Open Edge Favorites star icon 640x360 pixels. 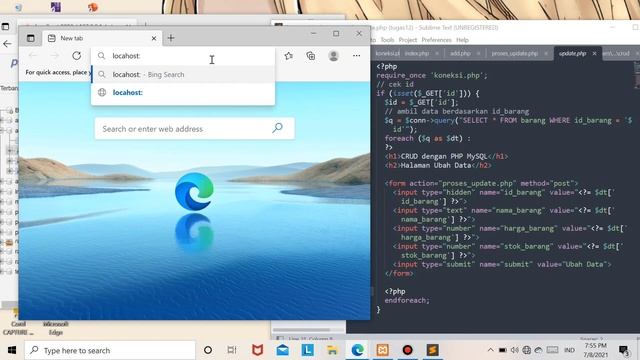(289, 56)
